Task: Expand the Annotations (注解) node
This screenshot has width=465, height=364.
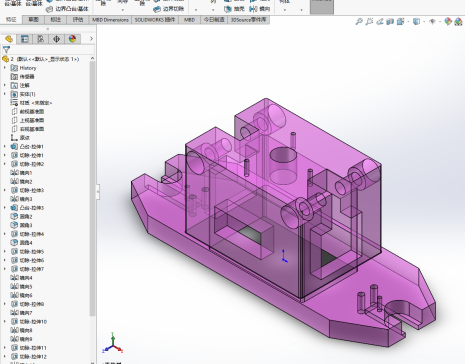Action: (x=5, y=85)
